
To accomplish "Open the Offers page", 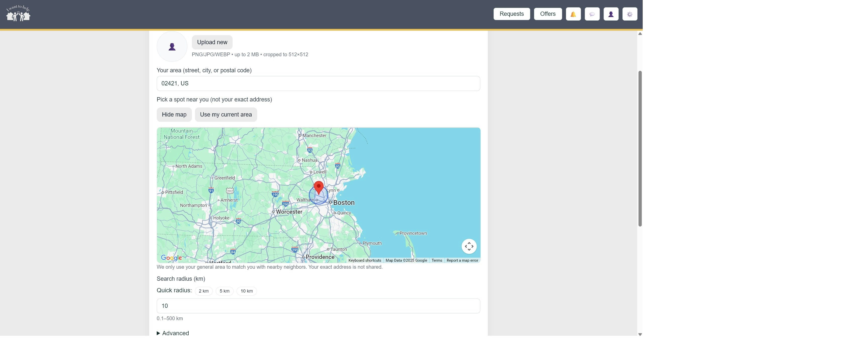I will coord(548,14).
